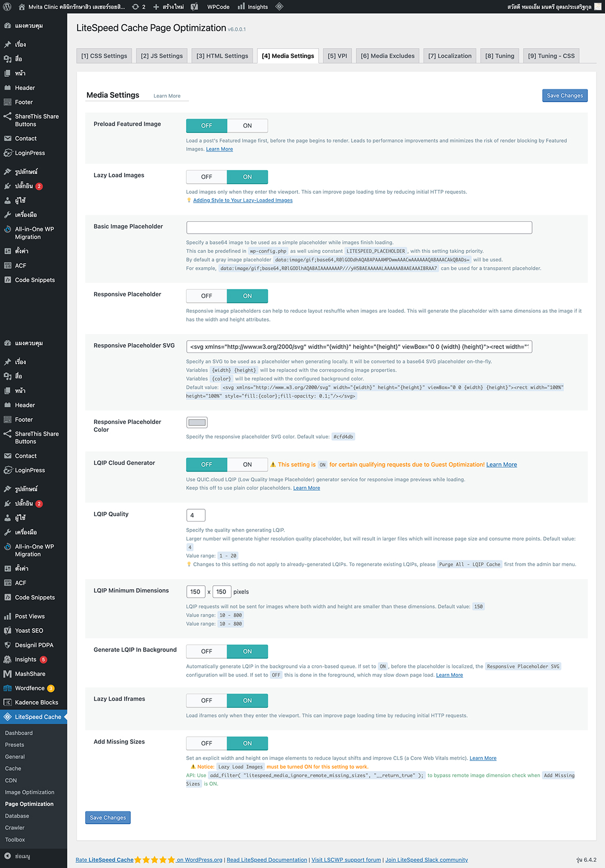Select ON for Lazy Load Iframes
605x868 pixels.
click(248, 701)
